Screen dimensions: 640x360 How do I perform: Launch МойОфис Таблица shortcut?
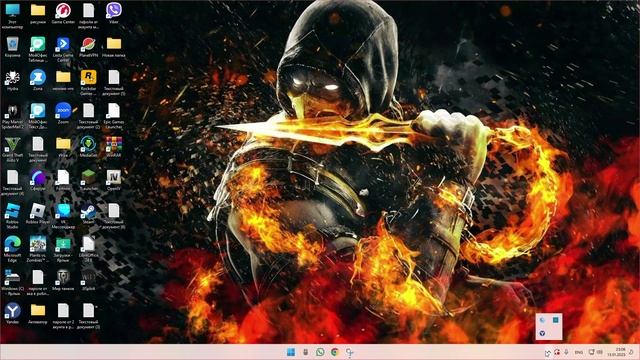pyautogui.click(x=38, y=49)
